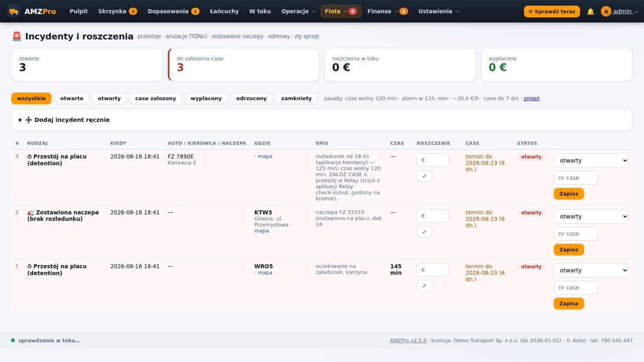Image resolution: width=644 pixels, height=362 pixels.
Task: Click the 'zmień' rules link
Action: pos(531,98)
